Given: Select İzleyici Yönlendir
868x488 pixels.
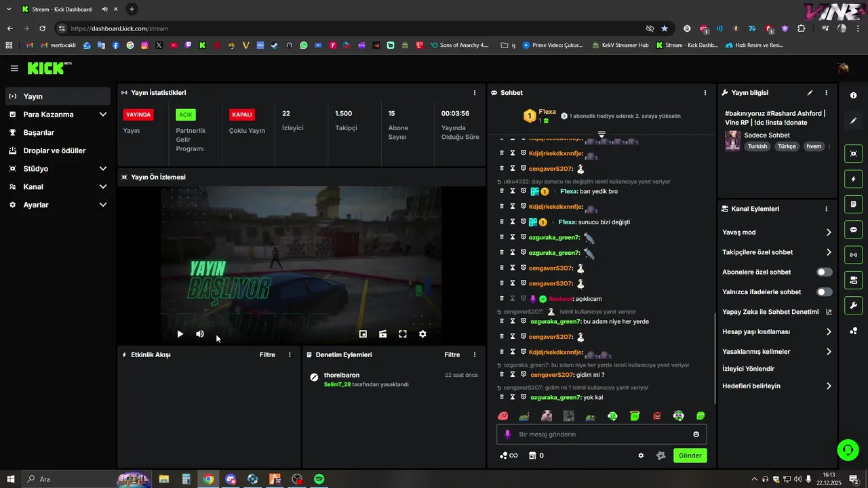Looking at the screenshot, I should pyautogui.click(x=749, y=369).
